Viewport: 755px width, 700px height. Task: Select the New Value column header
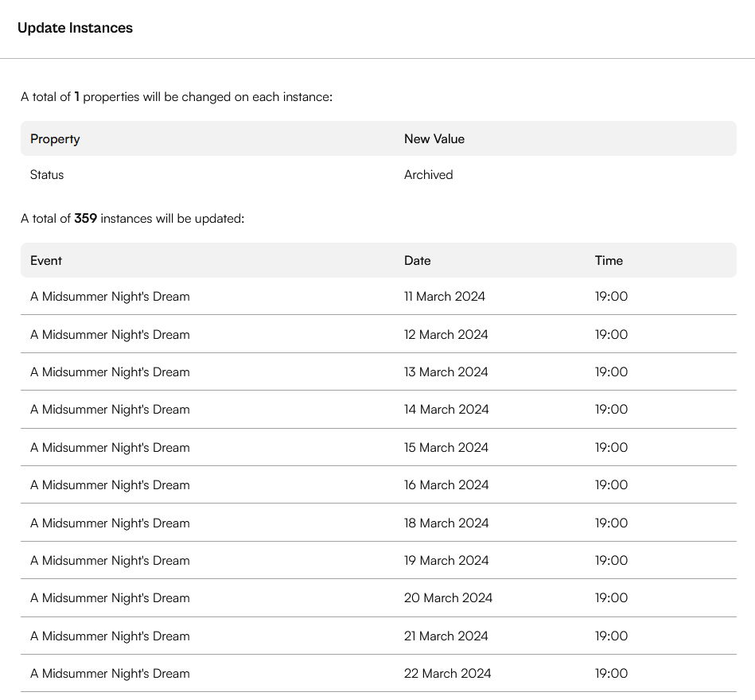pos(434,138)
